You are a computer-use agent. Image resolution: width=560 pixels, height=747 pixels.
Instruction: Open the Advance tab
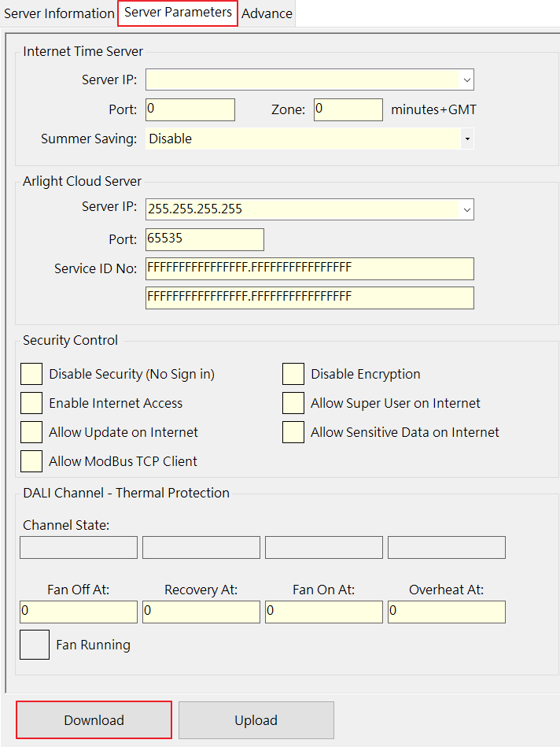pos(267,13)
